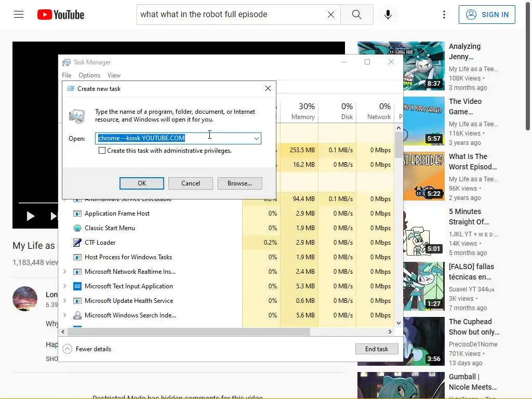Click the video progress bar

click(x=38, y=203)
